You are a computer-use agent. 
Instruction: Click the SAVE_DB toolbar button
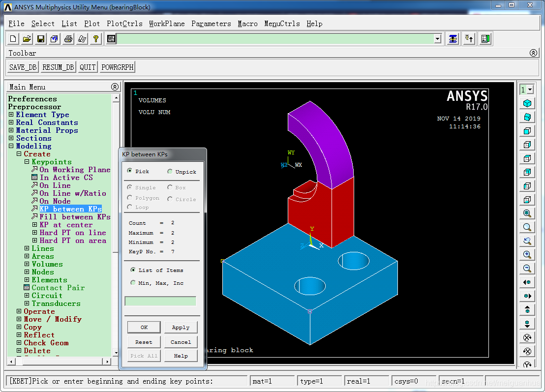[x=23, y=67]
